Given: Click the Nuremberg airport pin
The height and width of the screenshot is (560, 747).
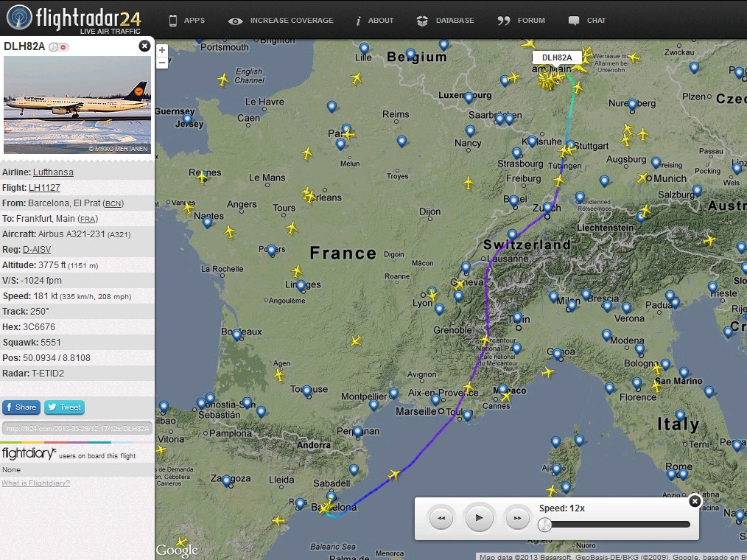Looking at the screenshot, I should 632,105.
